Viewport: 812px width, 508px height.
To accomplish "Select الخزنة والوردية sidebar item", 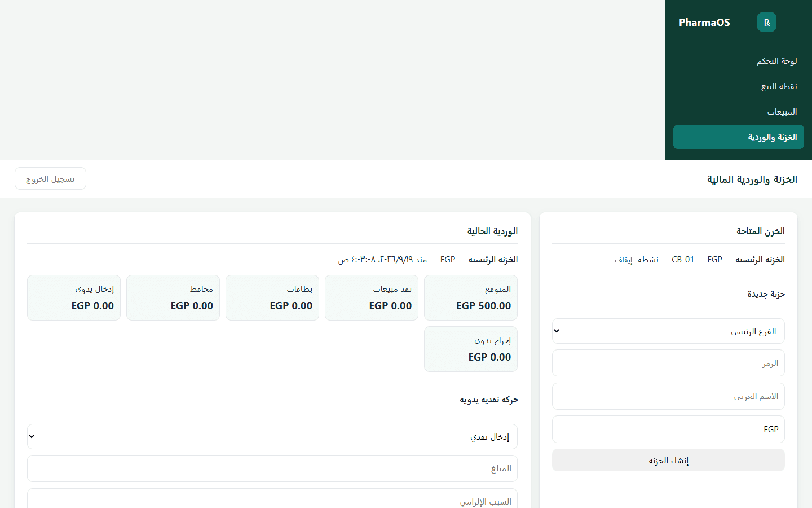I will (739, 137).
